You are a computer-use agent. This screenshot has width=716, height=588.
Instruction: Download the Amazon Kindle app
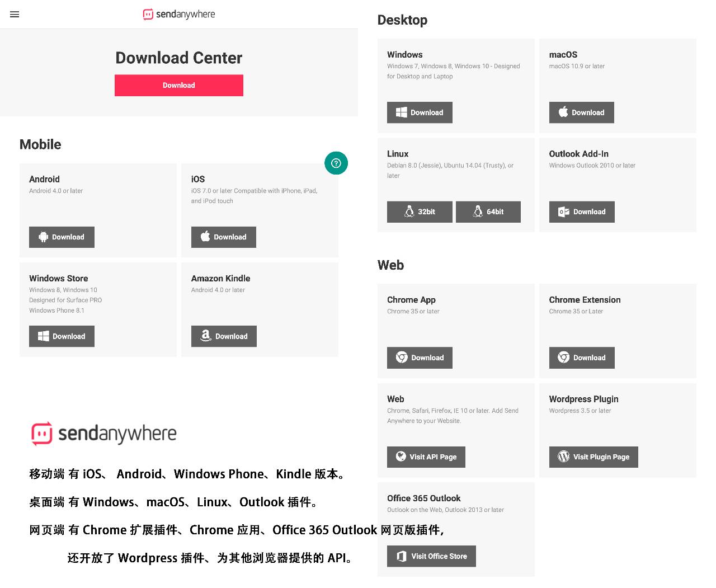coord(224,336)
